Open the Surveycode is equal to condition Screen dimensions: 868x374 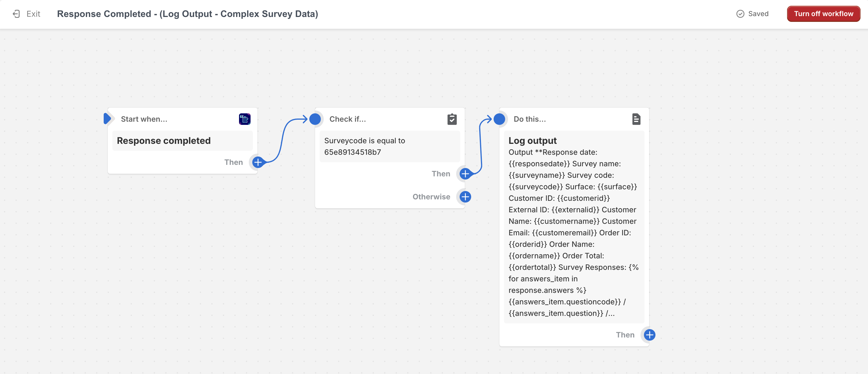[x=390, y=146]
